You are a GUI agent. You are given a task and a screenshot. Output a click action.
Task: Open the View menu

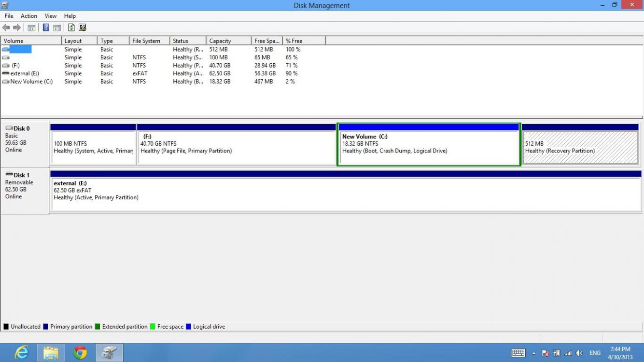(51, 16)
